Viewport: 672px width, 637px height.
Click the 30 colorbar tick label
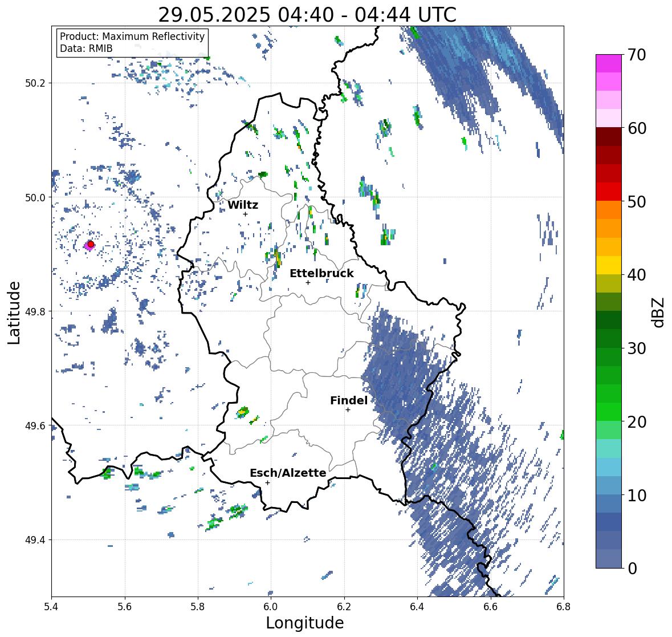point(637,348)
